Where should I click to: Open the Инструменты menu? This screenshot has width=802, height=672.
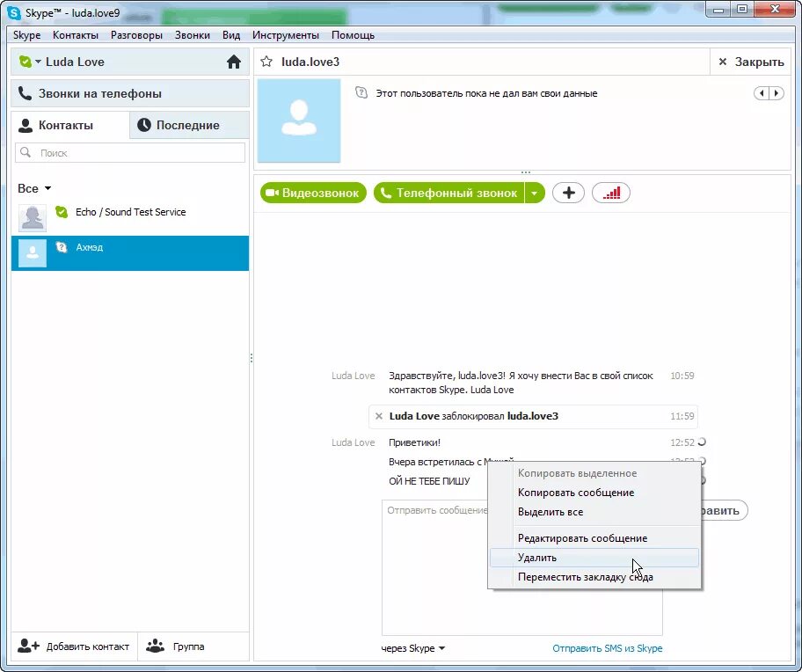(286, 35)
